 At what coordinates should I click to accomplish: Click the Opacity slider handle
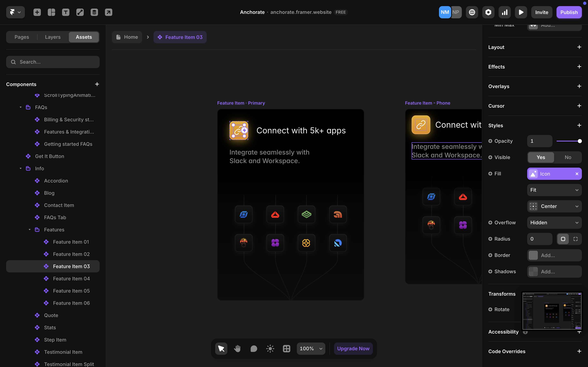click(579, 141)
